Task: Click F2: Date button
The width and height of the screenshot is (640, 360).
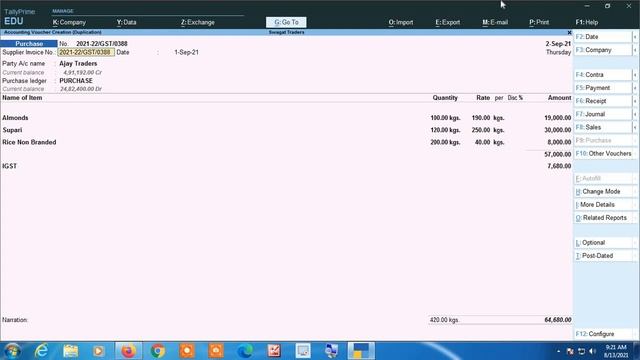Action: click(602, 37)
